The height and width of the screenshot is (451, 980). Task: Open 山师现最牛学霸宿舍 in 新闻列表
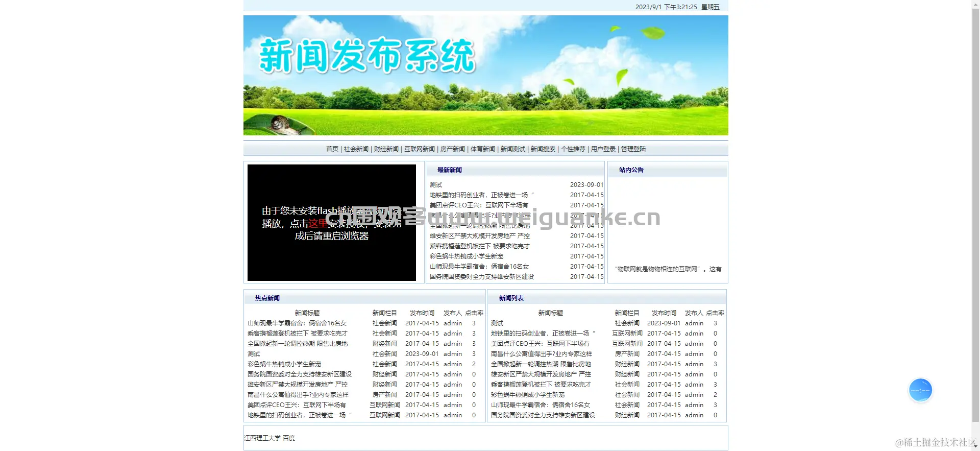pyautogui.click(x=541, y=405)
